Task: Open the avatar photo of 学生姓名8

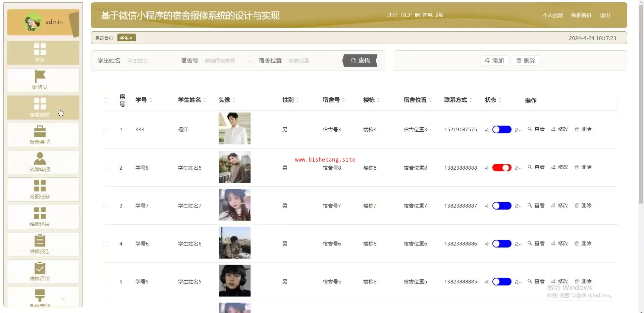Action: click(234, 167)
